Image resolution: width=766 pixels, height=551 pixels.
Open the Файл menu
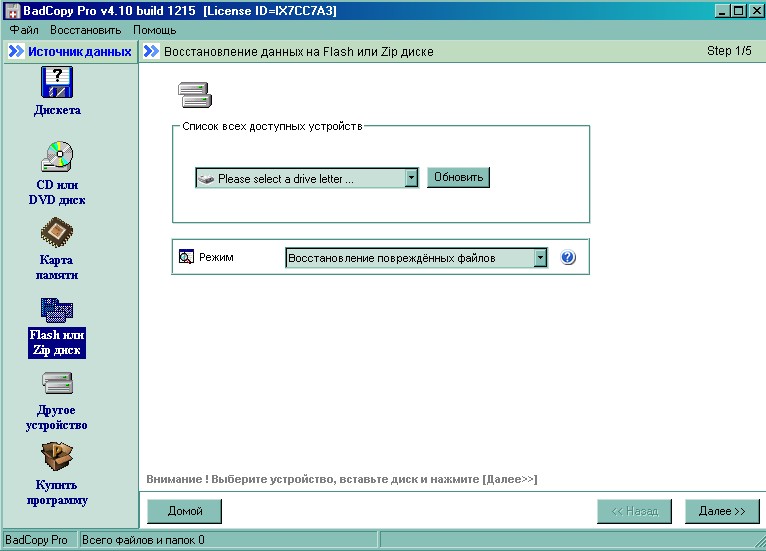click(x=24, y=30)
